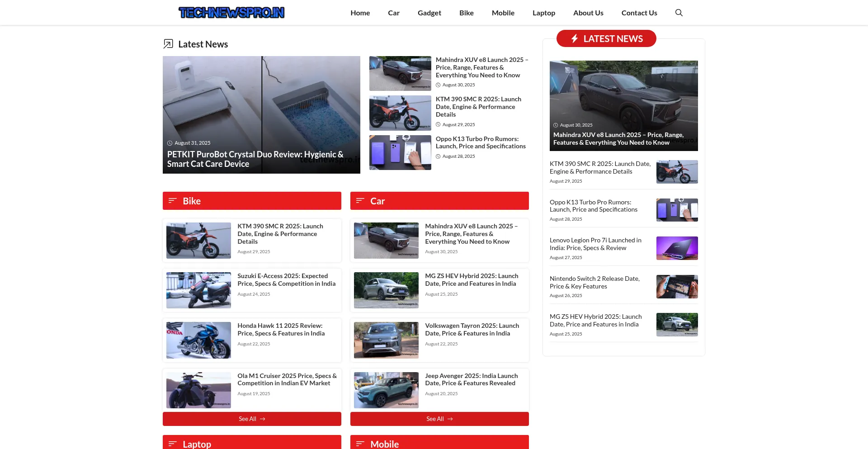Click the Laptop section header title
This screenshot has width=868, height=449.
pyautogui.click(x=197, y=444)
